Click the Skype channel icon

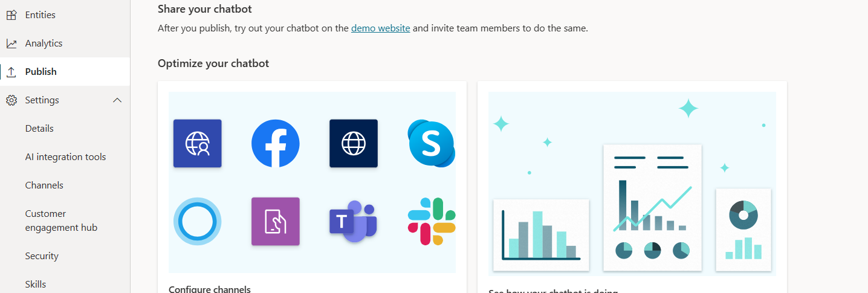click(x=431, y=143)
